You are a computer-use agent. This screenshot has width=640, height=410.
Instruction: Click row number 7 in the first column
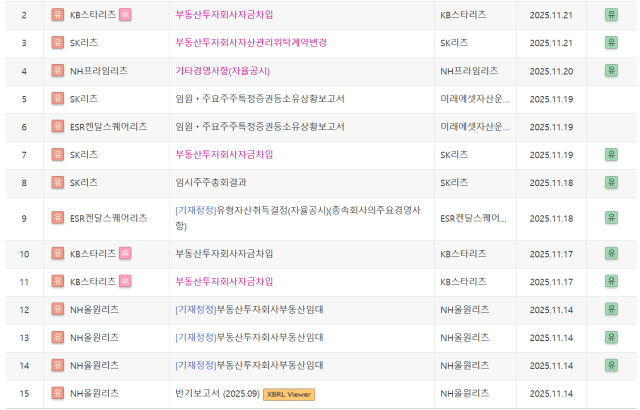click(24, 155)
